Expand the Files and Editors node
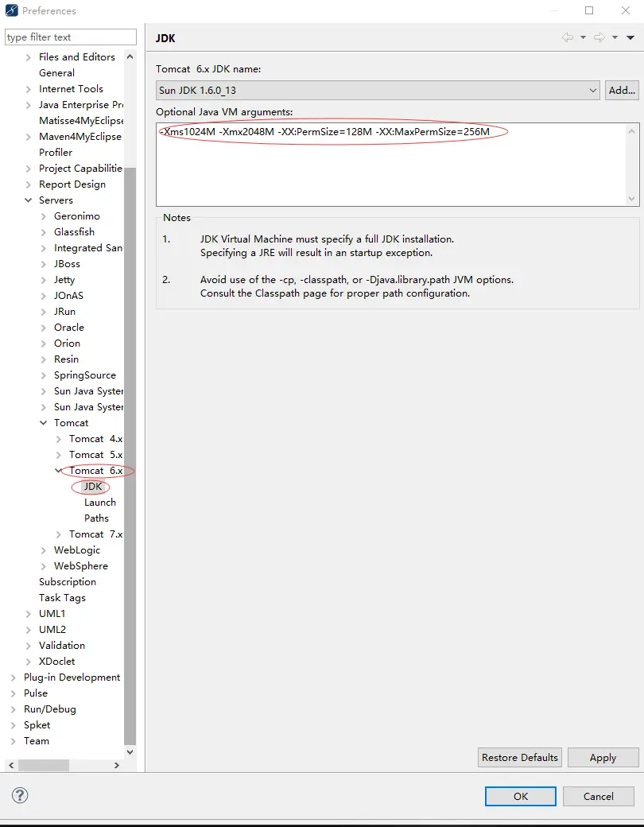Viewport: 644px width, 827px height. 29,57
